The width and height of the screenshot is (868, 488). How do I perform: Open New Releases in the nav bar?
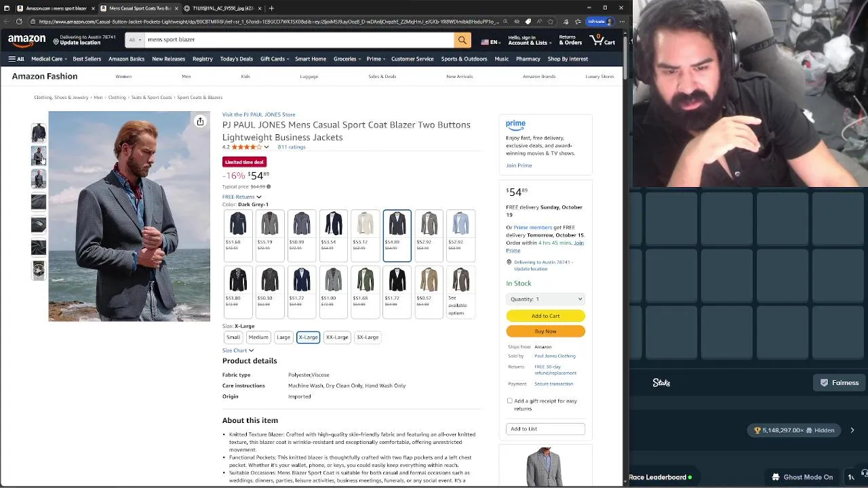(x=169, y=59)
